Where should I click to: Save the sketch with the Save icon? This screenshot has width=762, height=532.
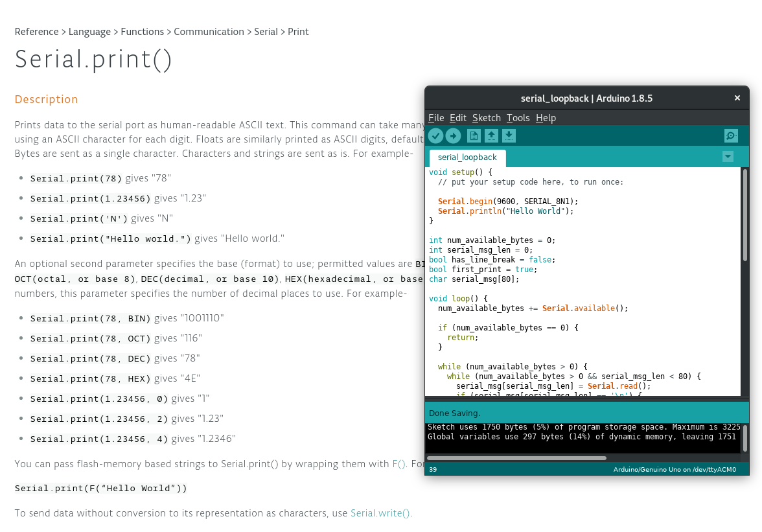pyautogui.click(x=509, y=136)
